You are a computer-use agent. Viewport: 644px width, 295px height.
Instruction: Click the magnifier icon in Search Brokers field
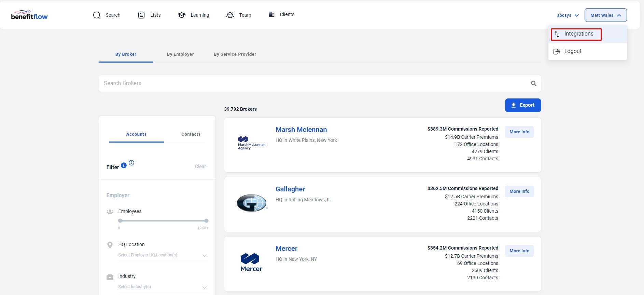[534, 83]
